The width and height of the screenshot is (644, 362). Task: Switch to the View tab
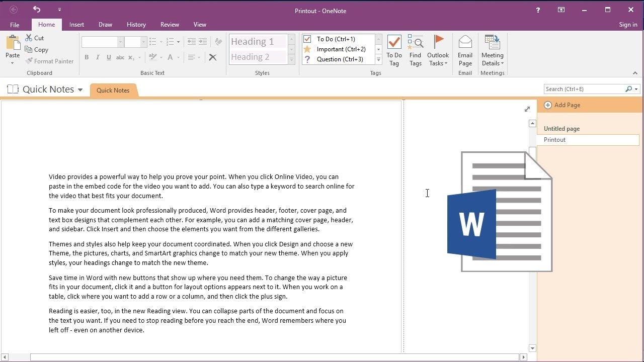point(200,25)
